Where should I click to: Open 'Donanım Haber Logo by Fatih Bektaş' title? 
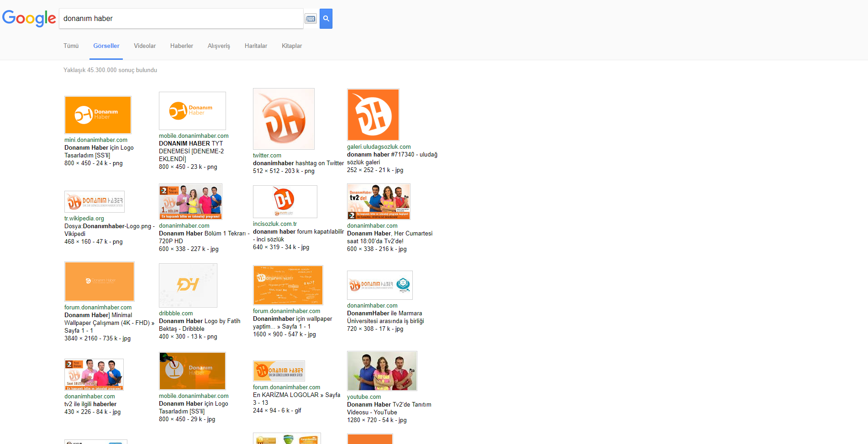200,325
